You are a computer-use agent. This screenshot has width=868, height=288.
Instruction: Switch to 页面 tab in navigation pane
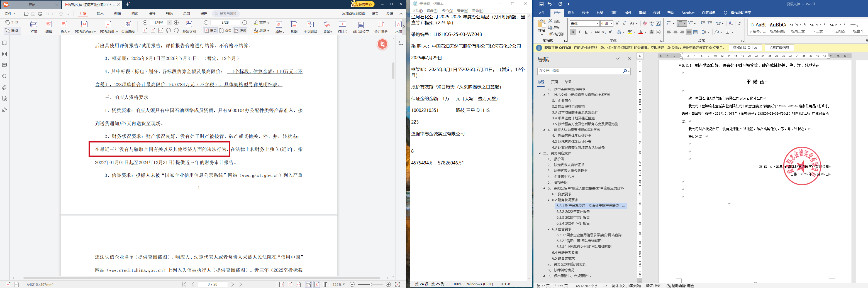pyautogui.click(x=554, y=82)
